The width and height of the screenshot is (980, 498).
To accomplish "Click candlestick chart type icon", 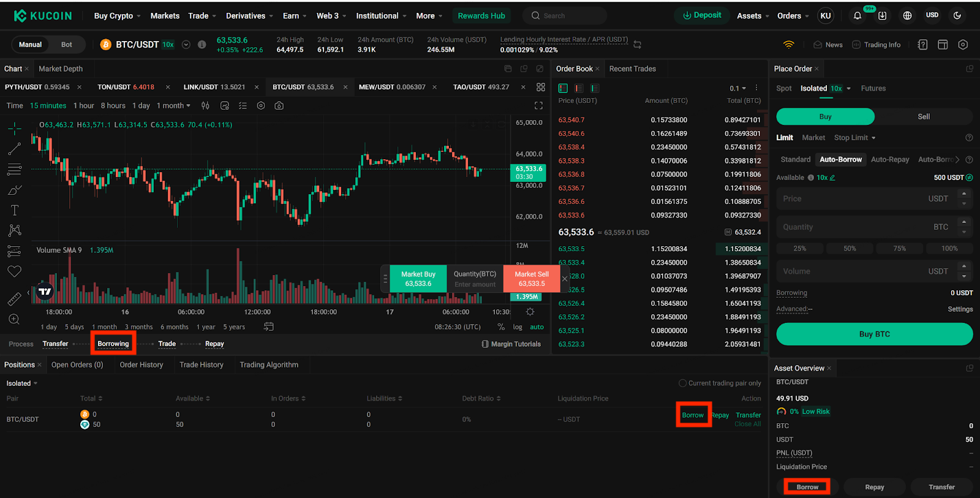I will tap(206, 106).
